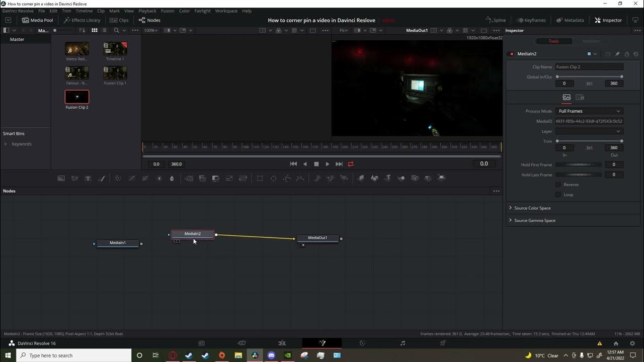Open the Playback menu
The width and height of the screenshot is (644, 362).
(x=147, y=11)
